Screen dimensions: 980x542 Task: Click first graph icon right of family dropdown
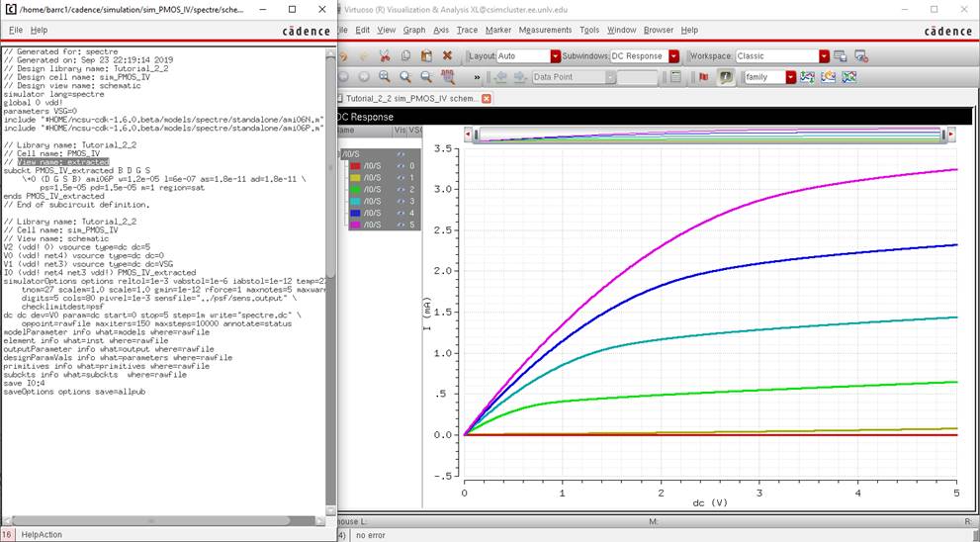tap(808, 76)
